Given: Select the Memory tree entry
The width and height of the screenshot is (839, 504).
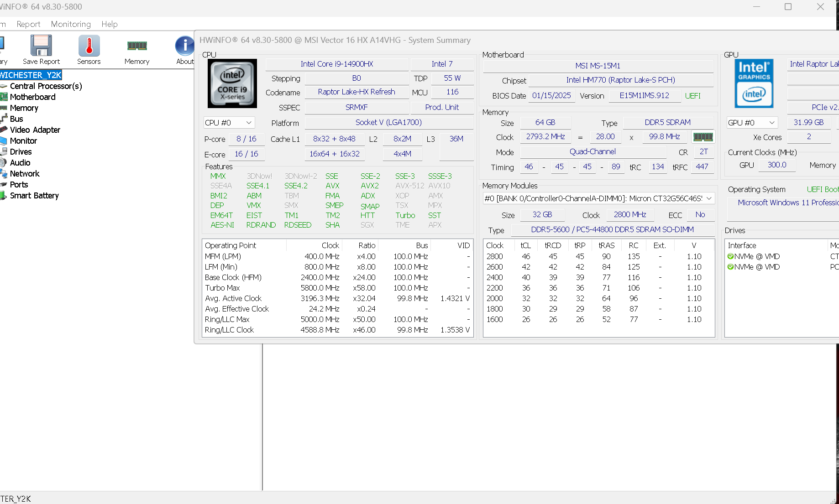Looking at the screenshot, I should (24, 108).
